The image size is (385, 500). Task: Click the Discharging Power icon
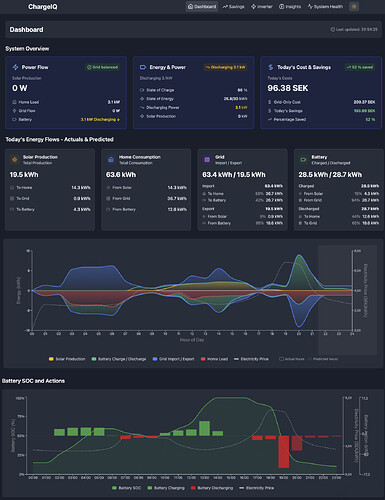pyautogui.click(x=142, y=107)
